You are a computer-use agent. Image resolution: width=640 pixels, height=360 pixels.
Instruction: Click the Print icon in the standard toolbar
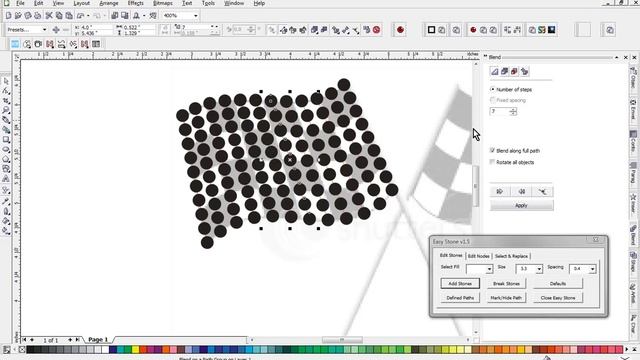(38, 16)
